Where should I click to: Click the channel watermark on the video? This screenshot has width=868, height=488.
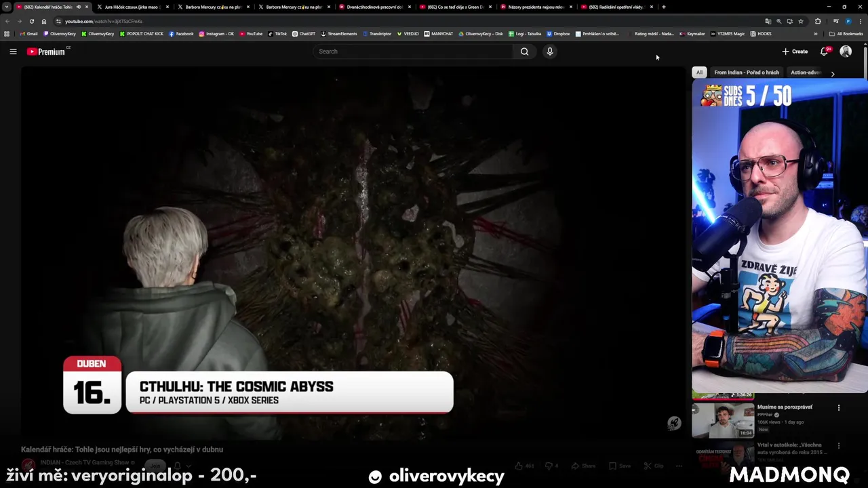click(x=673, y=424)
